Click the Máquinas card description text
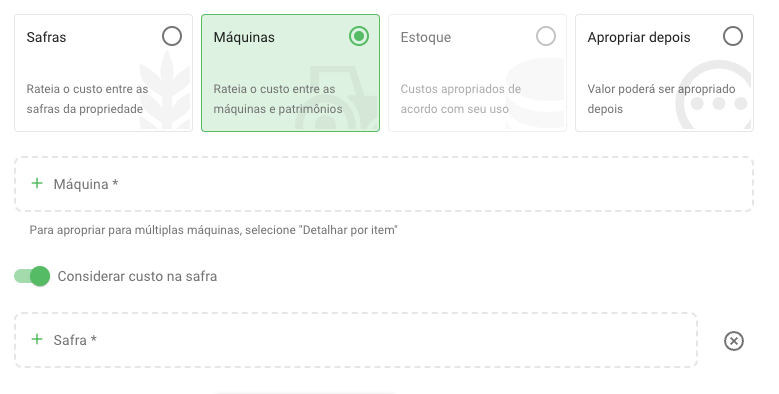Screen dimensions: 779x394 click(x=278, y=99)
